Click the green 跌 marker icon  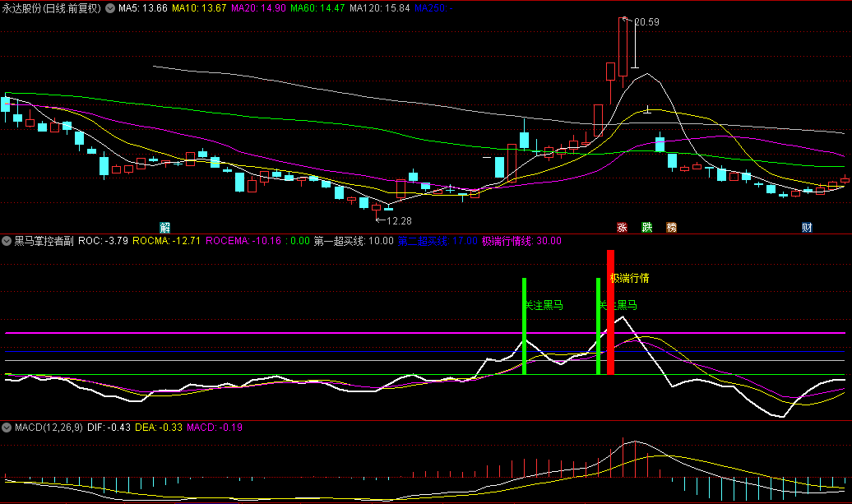[x=647, y=227]
